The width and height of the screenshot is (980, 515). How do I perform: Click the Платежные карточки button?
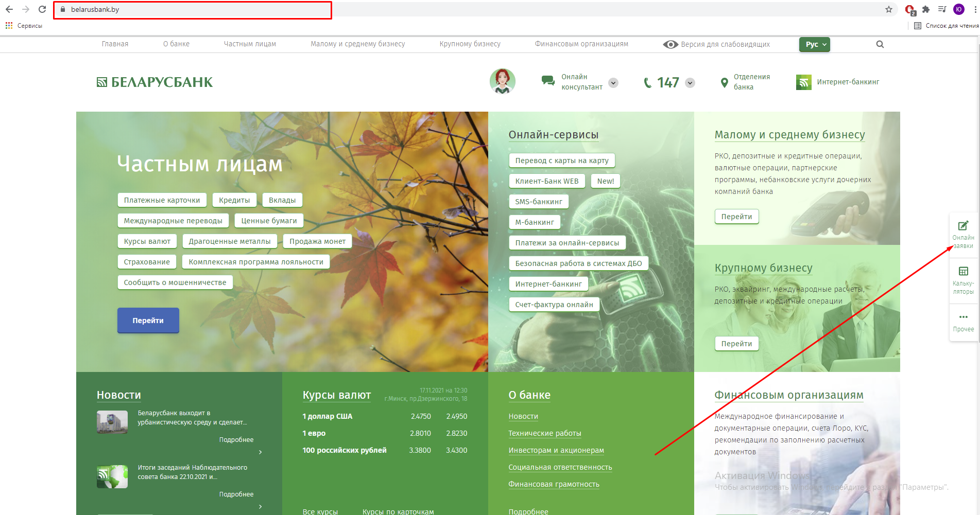(x=162, y=200)
